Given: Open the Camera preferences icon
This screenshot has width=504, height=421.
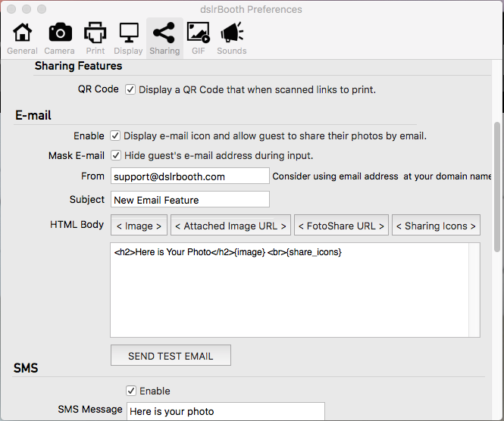Looking at the screenshot, I should tap(60, 32).
